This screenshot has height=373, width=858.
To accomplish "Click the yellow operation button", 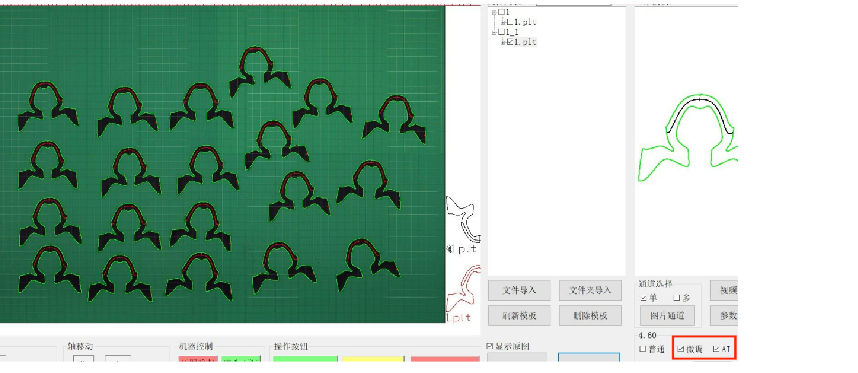I will tap(374, 359).
